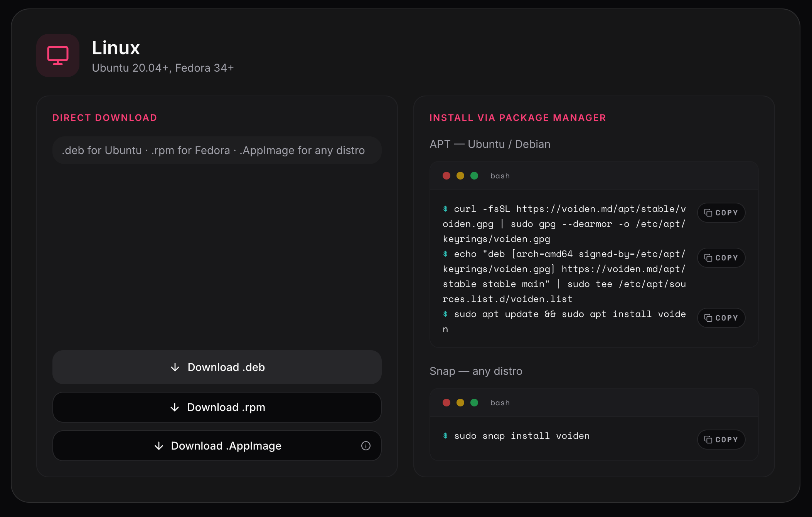Viewport: 812px width, 517px height.
Task: Click the down arrow icon on Download .AppImage
Action: pyautogui.click(x=159, y=446)
